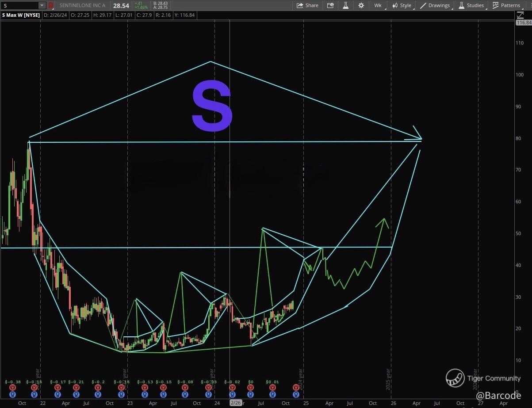Image resolution: width=532 pixels, height=408 pixels.
Task: Click the S Max W [NYSE] chart label
Action: point(21,15)
